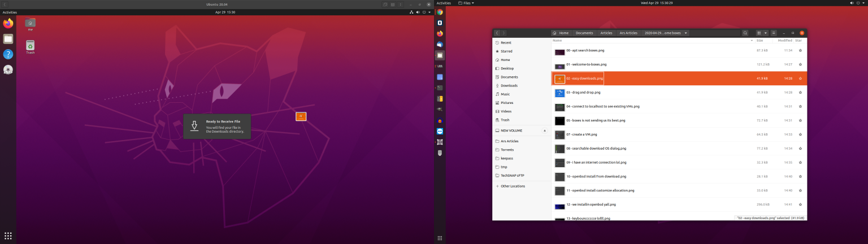Open Recent in the Files sidebar
This screenshot has width=868, height=244.
click(x=522, y=42)
